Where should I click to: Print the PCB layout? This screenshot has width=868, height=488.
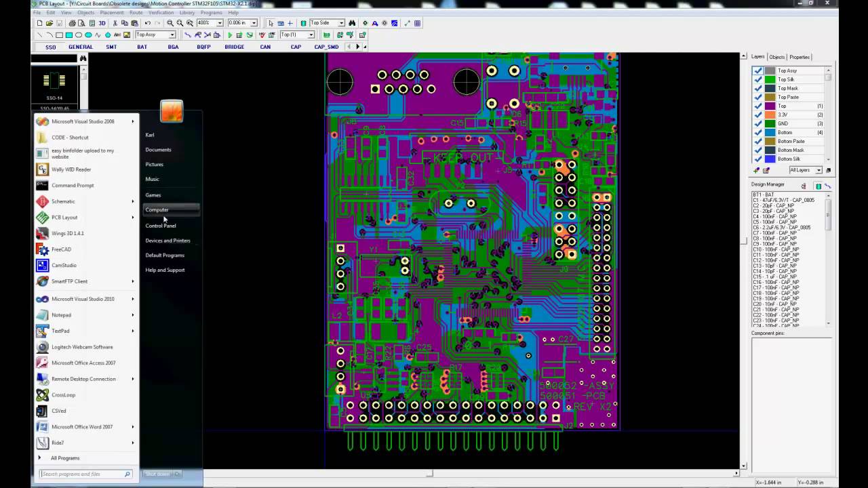click(x=72, y=23)
